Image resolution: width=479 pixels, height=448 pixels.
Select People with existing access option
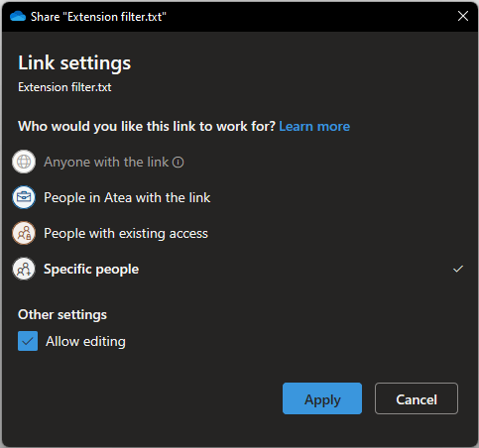click(126, 233)
